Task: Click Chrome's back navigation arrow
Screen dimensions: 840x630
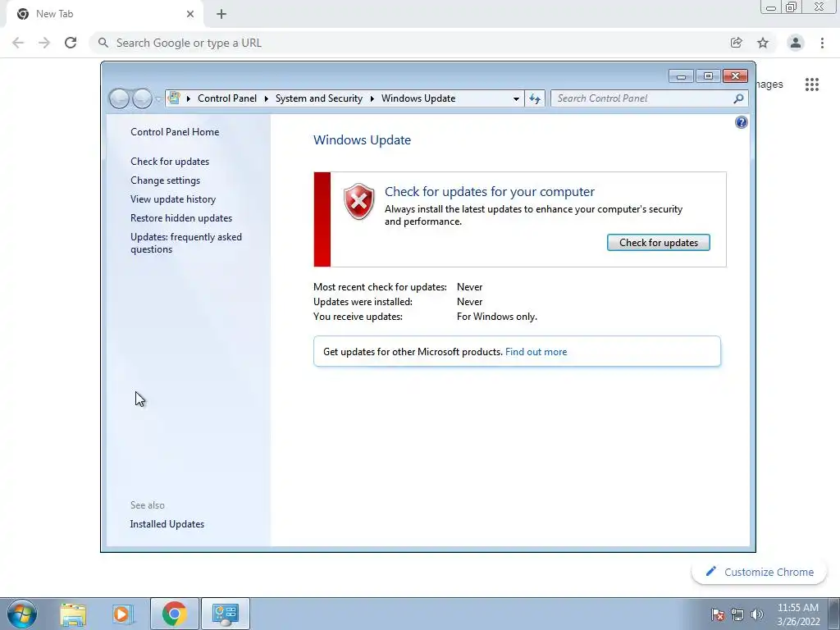Action: click(18, 43)
